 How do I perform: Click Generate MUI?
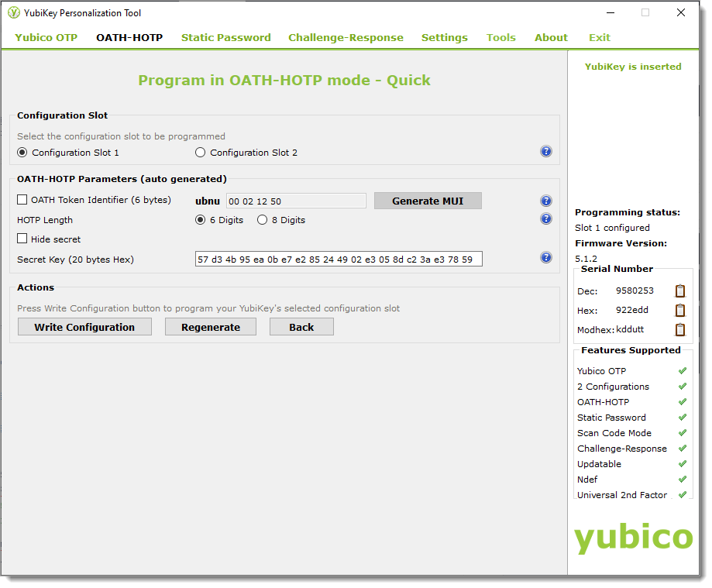click(x=428, y=200)
